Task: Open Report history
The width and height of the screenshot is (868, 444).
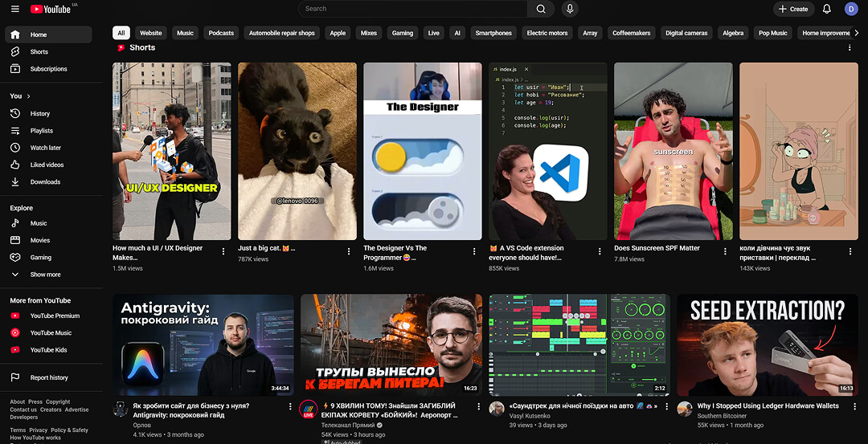Action: click(48, 377)
